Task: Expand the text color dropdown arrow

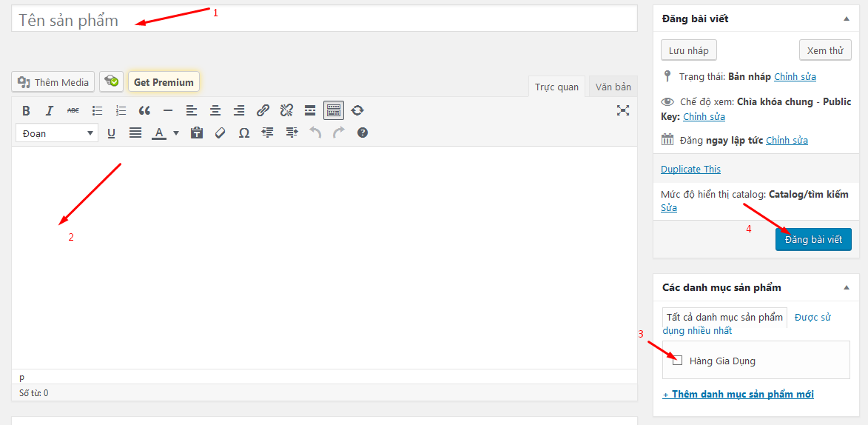Action: coord(176,133)
